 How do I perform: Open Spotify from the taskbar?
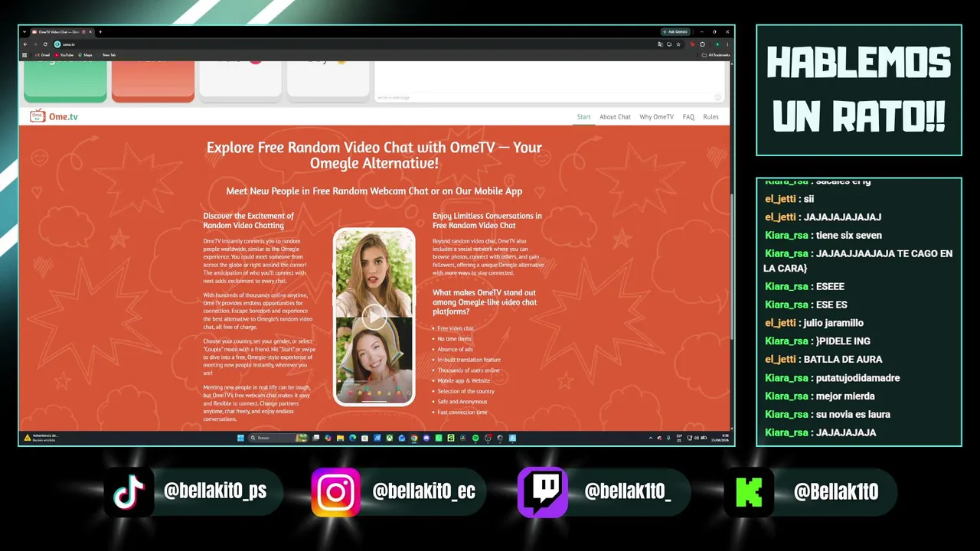pos(475,438)
